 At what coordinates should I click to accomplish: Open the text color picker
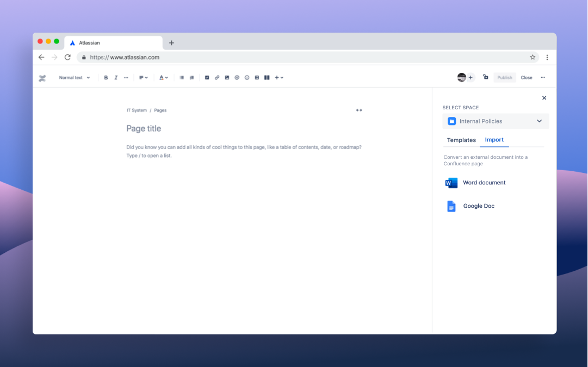point(162,78)
